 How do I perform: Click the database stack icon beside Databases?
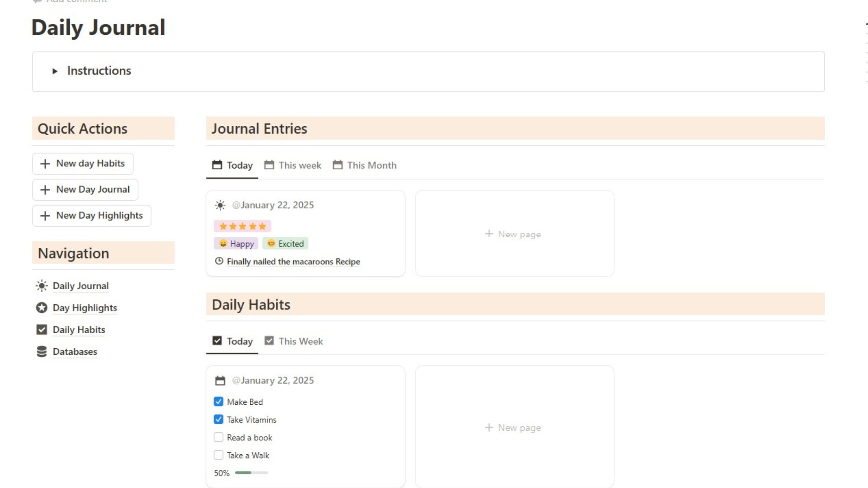click(x=41, y=352)
